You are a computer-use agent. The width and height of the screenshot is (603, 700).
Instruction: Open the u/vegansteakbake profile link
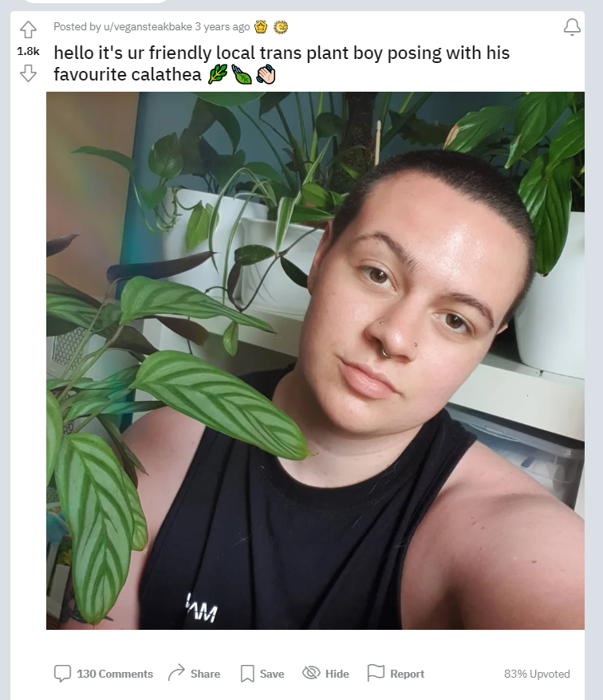click(x=148, y=27)
